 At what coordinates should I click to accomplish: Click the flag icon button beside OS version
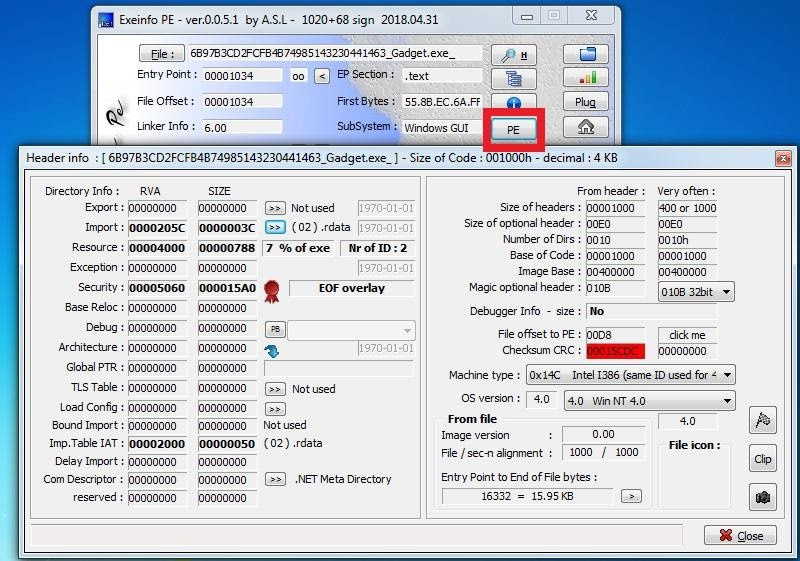(763, 420)
